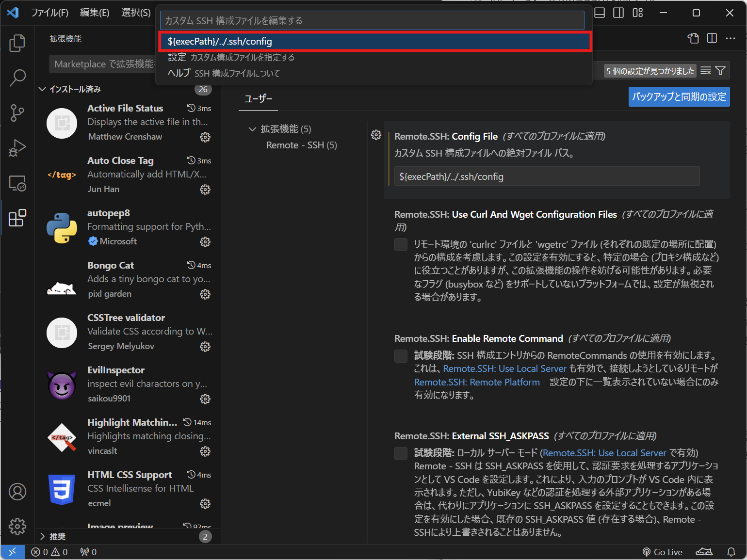Focus the Marketplace extension search box
The image size is (747, 560).
click(103, 64)
